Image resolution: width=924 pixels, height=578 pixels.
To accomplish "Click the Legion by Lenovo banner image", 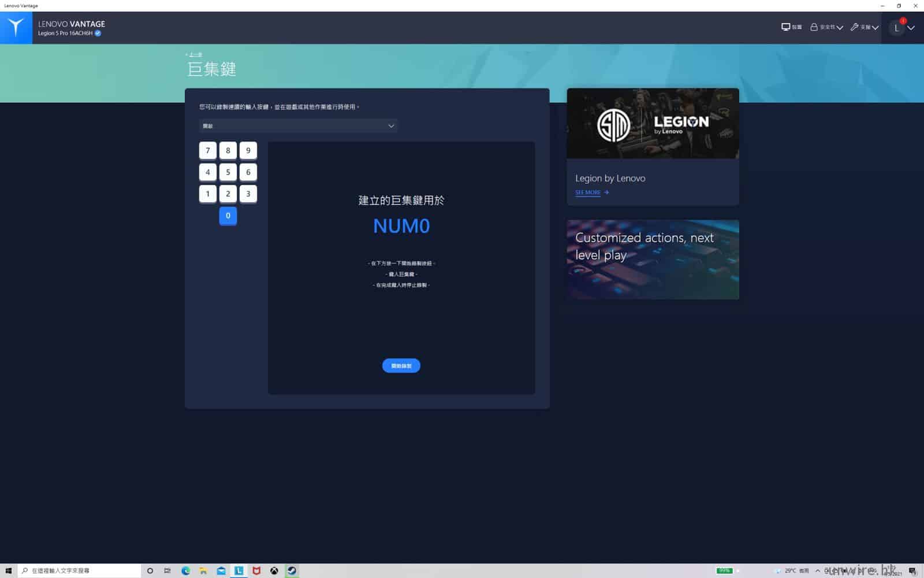I will tap(653, 124).
